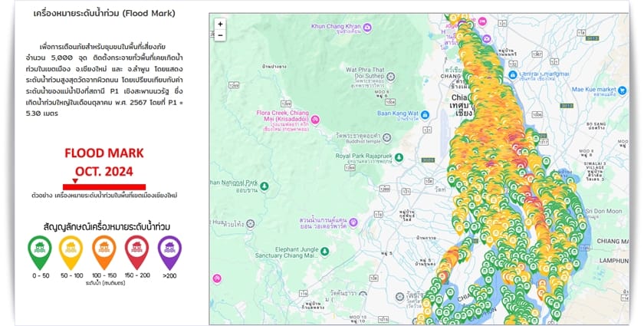This screenshot has width=644, height=326.
Task: Select the Khun Chang Khian camera pin
Action: click(x=368, y=28)
